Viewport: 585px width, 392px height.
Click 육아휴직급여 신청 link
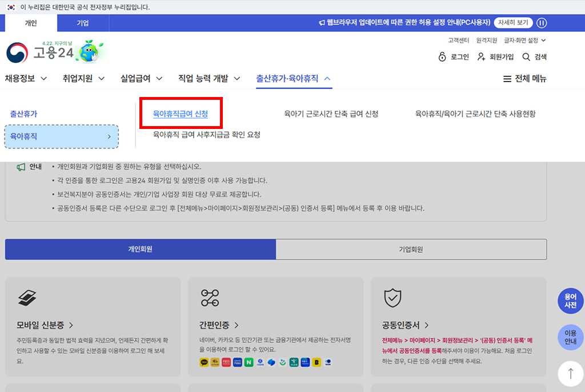coord(181,114)
